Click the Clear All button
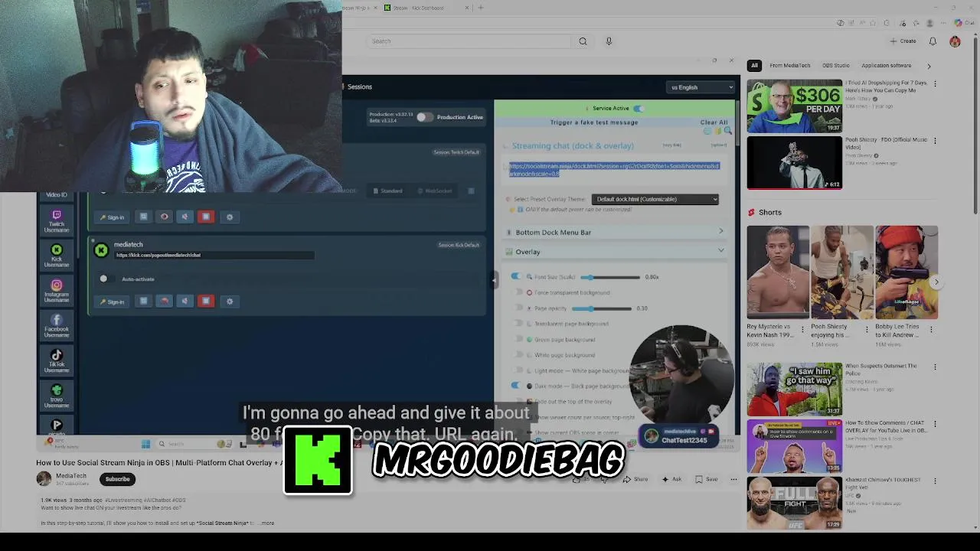Viewport: 980px width, 551px height. click(714, 122)
